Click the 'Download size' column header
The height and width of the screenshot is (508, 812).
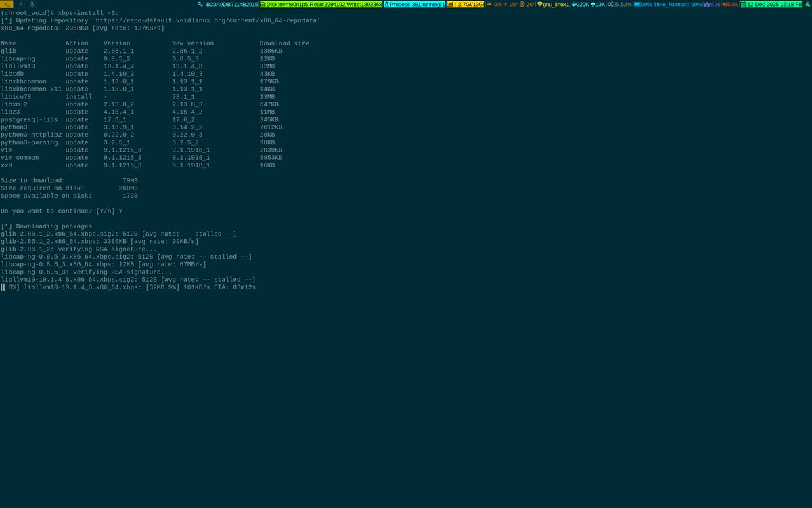click(x=284, y=43)
